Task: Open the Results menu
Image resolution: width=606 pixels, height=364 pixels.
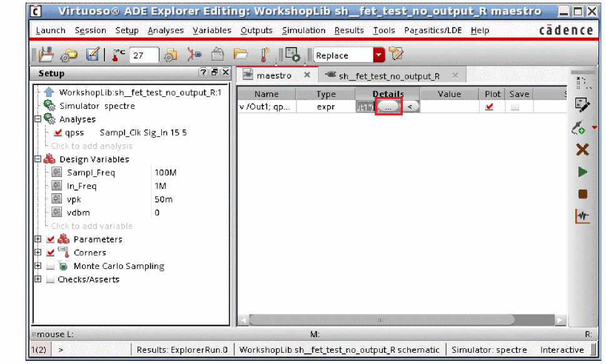Action: pos(349,30)
